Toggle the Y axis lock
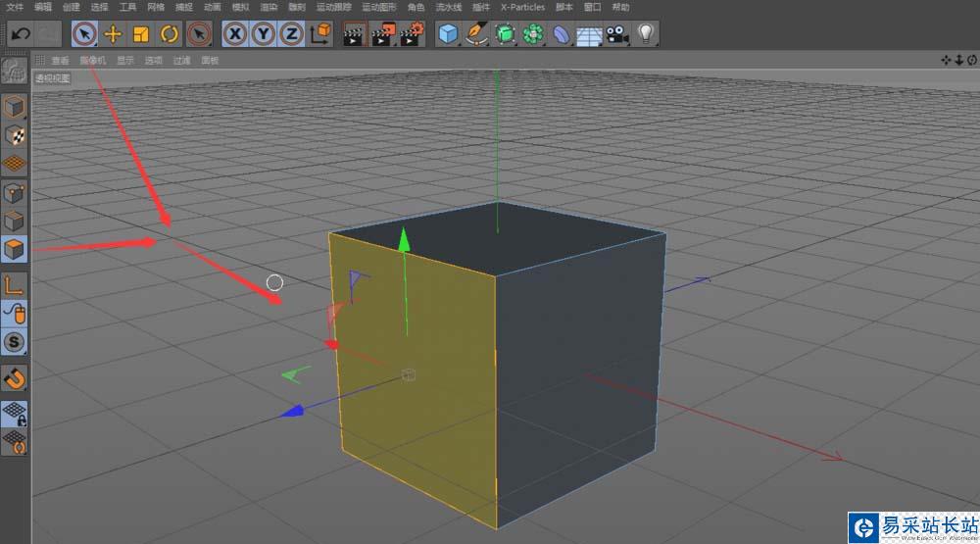 point(263,33)
